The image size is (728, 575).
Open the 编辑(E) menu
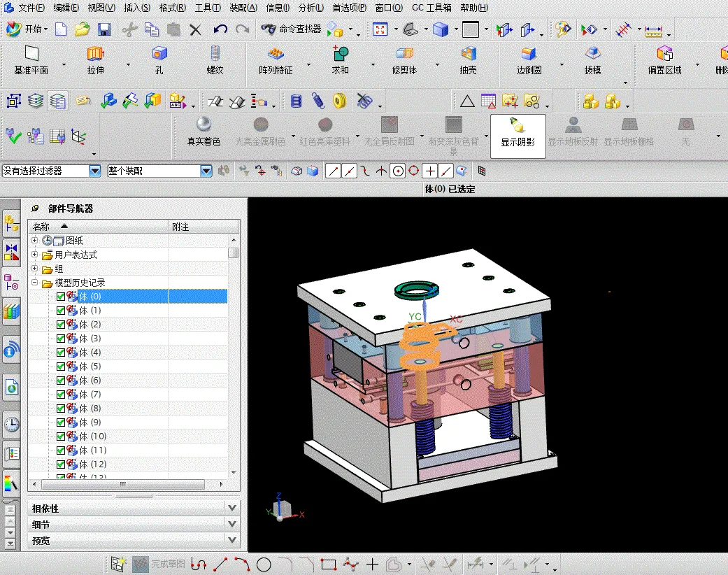[66, 8]
